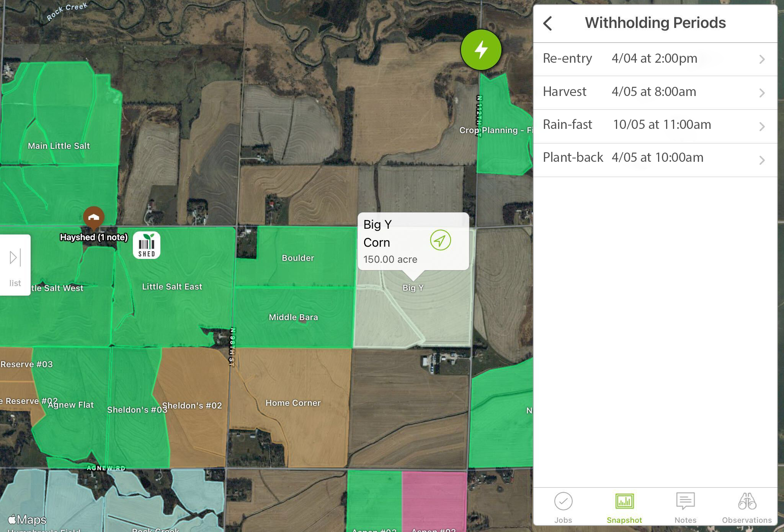Switch to the Snapshot tab

pyautogui.click(x=624, y=508)
